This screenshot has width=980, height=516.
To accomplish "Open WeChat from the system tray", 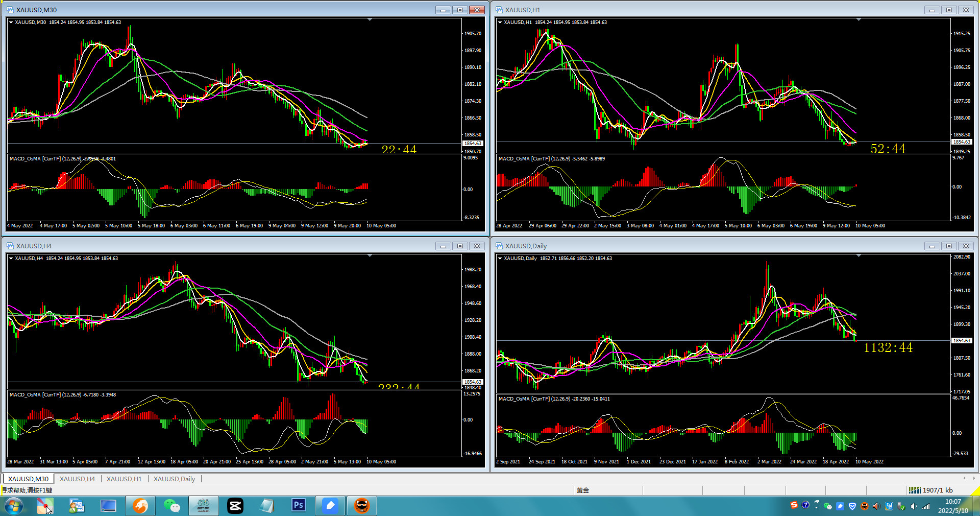I will [x=828, y=506].
